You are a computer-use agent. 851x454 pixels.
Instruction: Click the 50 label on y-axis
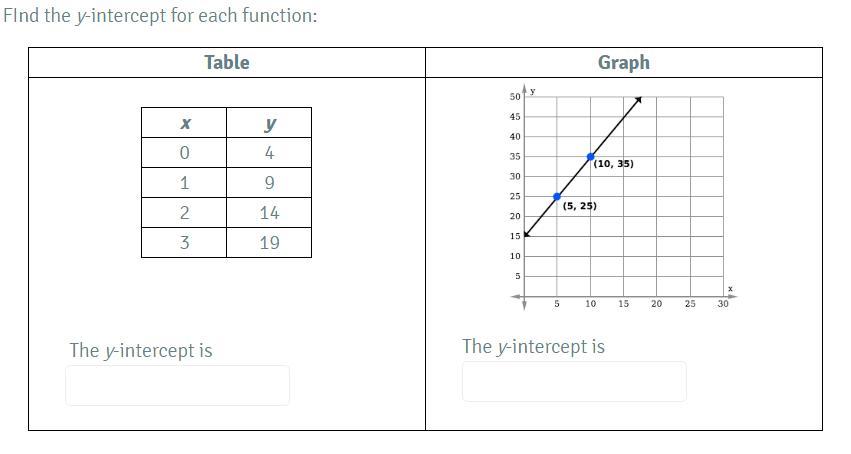(x=515, y=97)
